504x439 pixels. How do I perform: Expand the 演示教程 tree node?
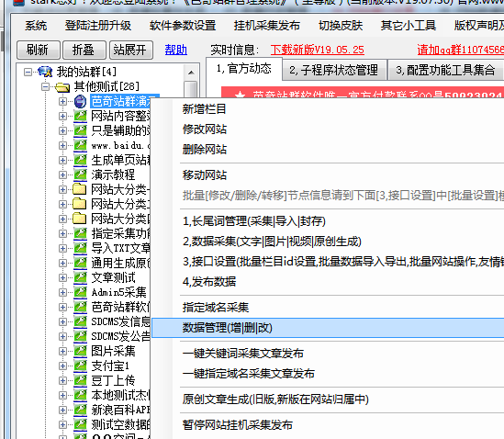(62, 174)
